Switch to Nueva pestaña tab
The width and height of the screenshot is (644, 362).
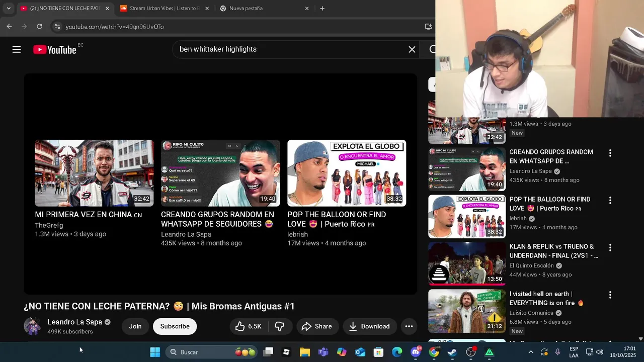coord(264,8)
